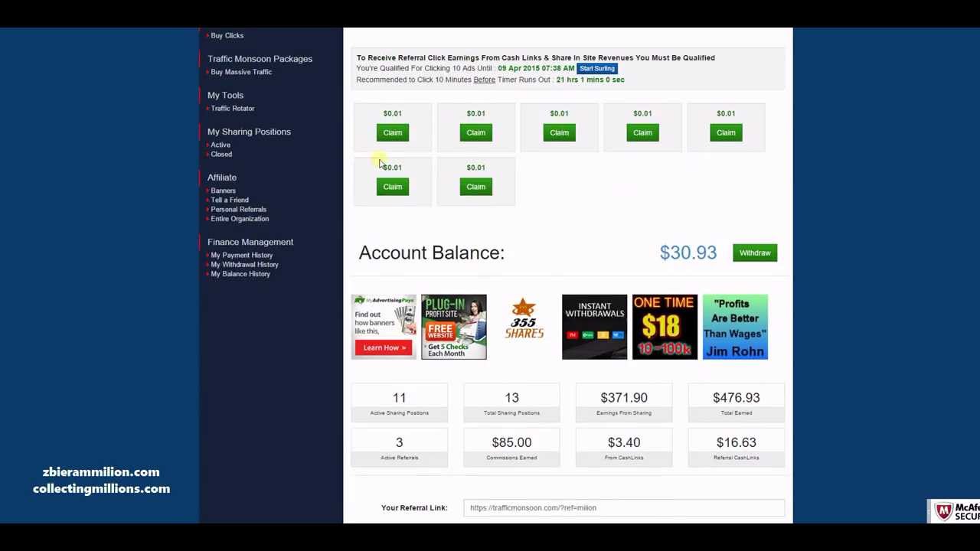Click the third Claim button in top row
Image resolution: width=980 pixels, height=551 pixels.
click(x=559, y=133)
